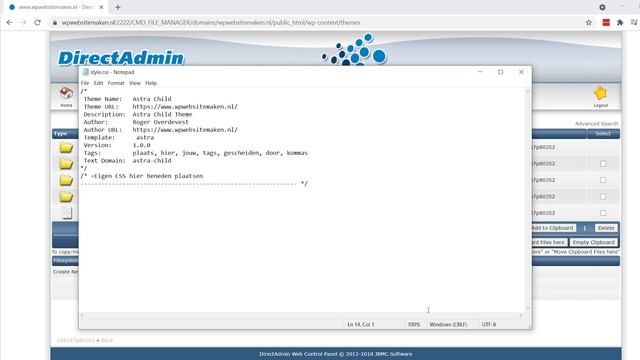Screen dimensions: 640x360
Task: Click the Add to Clipboard button
Action: point(553,228)
